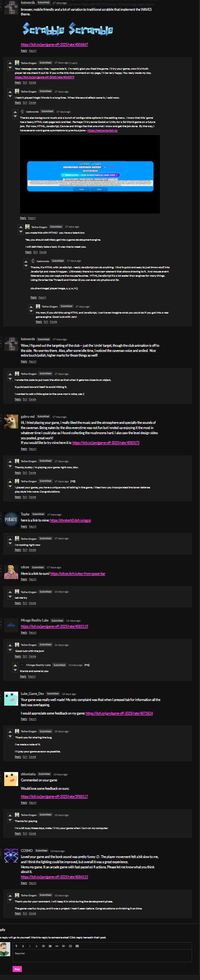Reply to cdcox's comment
The width and height of the screenshot is (200, 980).
(24, 579)
